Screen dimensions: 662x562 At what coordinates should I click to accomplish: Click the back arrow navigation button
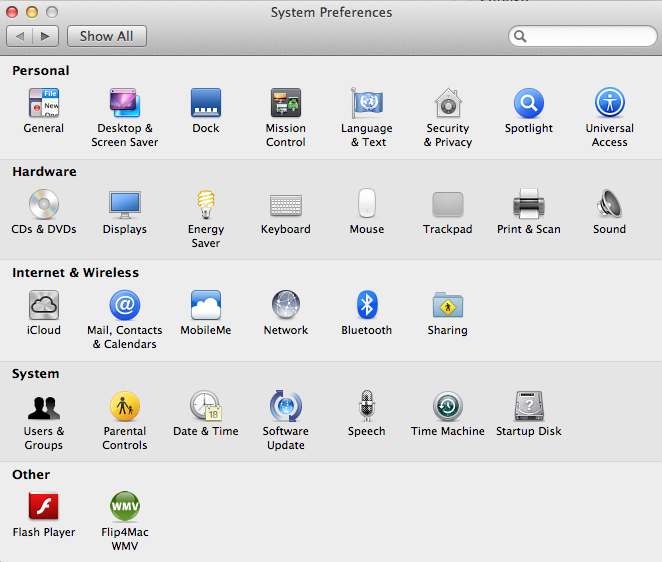(20, 36)
